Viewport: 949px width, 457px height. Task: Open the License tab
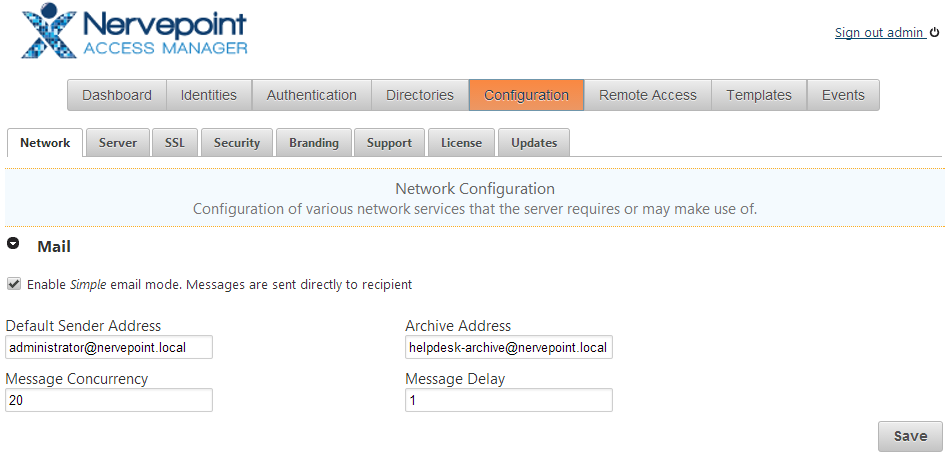(x=461, y=143)
